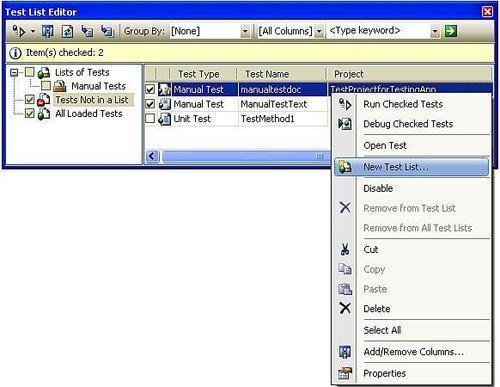Sort by the Test Type column header
Screen dimensions: 500x387
pyautogui.click(x=203, y=74)
